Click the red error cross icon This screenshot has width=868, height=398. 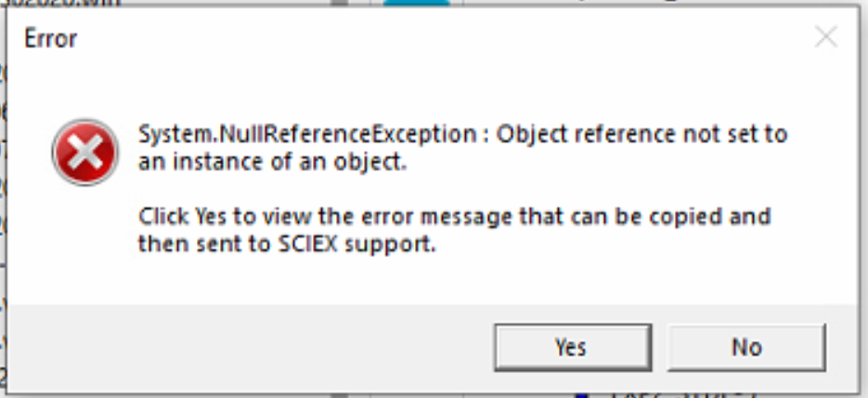tap(85, 152)
